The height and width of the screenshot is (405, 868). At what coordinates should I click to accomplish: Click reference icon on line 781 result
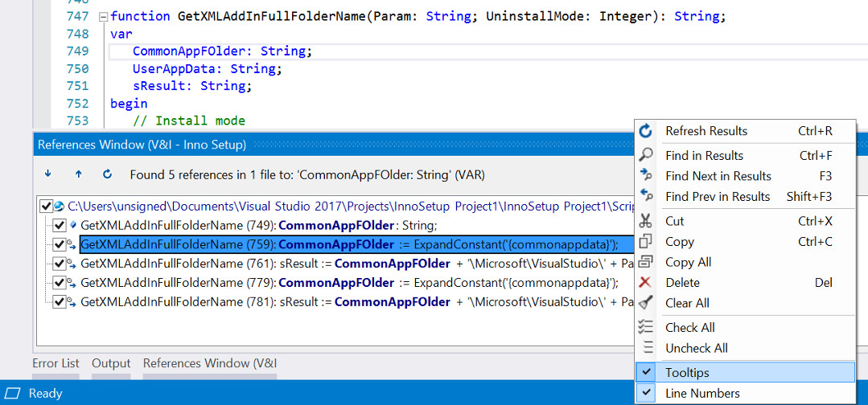point(72,302)
